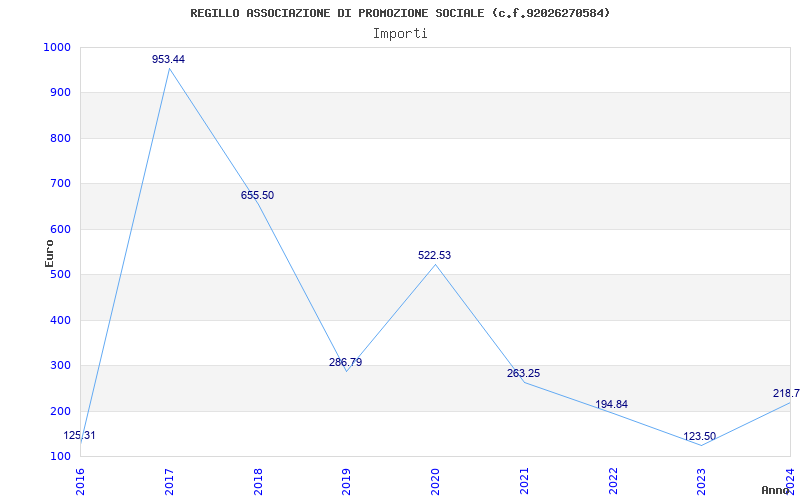800x500 pixels.
Task: Click the 2016 x-axis year label
Action: [x=80, y=481]
